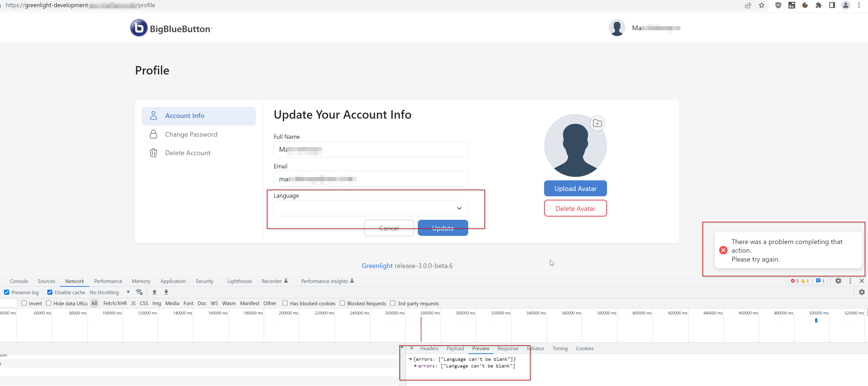Click the Update button
Viewport: 868px width, 386px height.
tap(443, 228)
